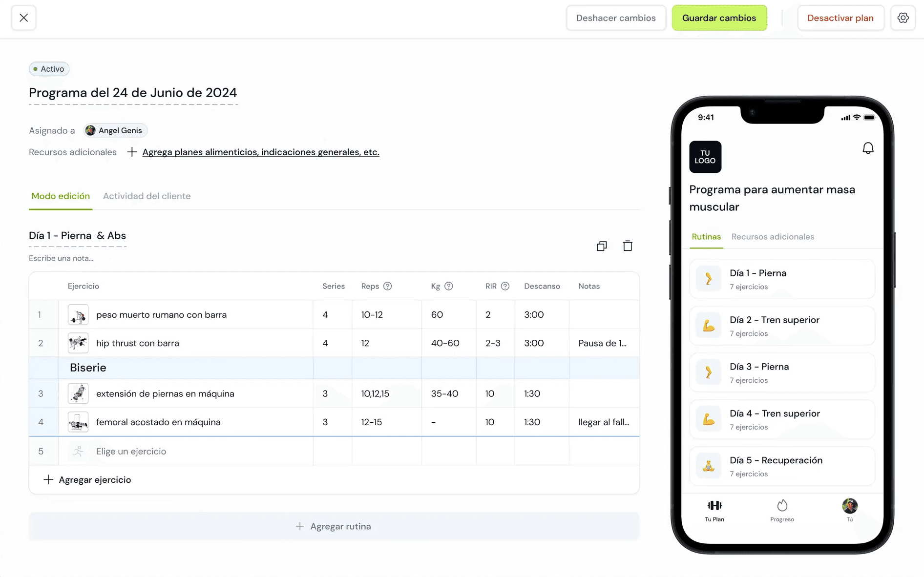Duplicate Día 1 routine using copy icon
This screenshot has width=924, height=577.
(x=602, y=246)
